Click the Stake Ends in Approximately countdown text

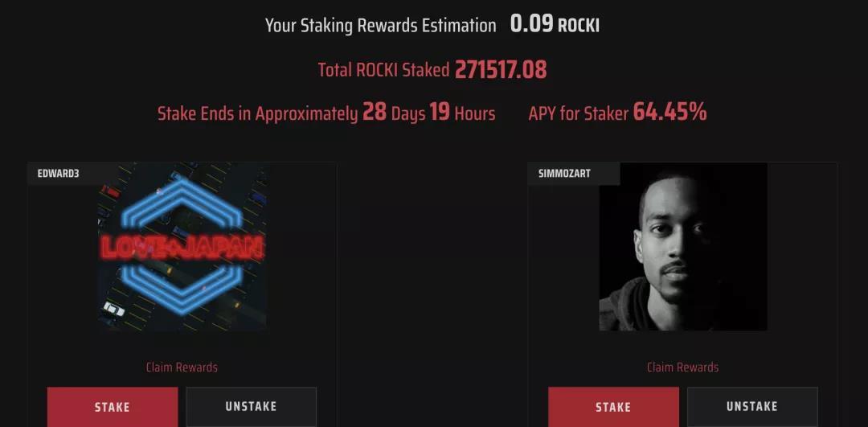(x=326, y=113)
